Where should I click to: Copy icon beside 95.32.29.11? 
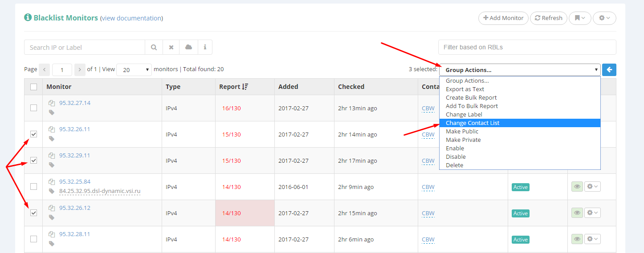[52, 156]
